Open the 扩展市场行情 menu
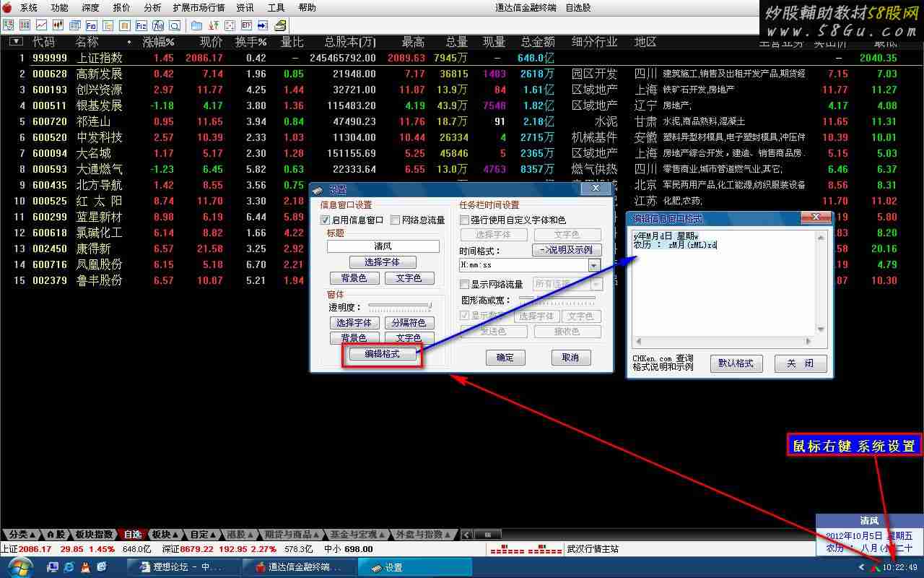Image resolution: width=924 pixels, height=578 pixels. [199, 8]
